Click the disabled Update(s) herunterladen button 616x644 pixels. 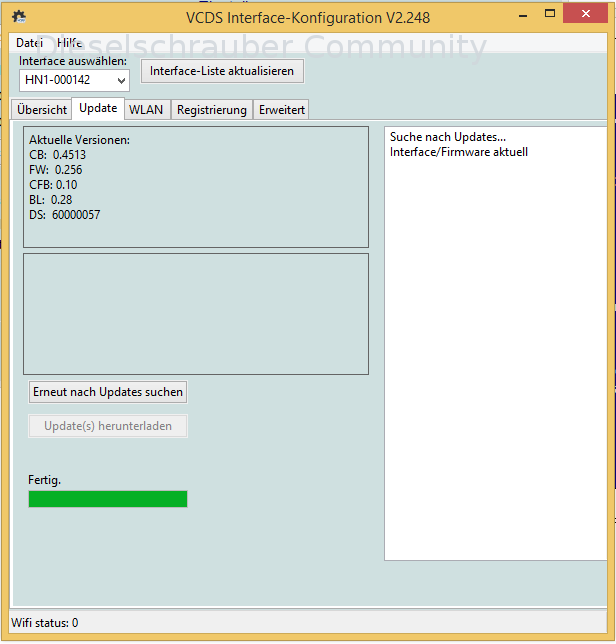coord(108,426)
